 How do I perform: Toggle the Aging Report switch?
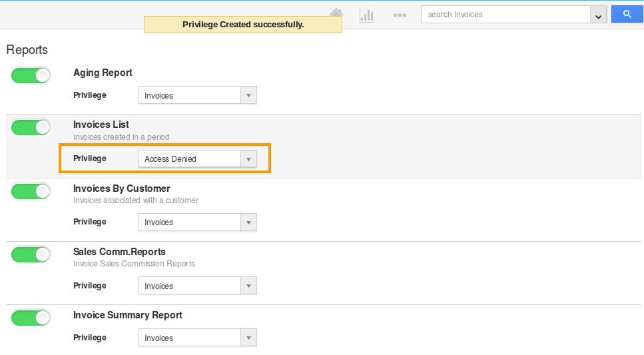tap(31, 75)
